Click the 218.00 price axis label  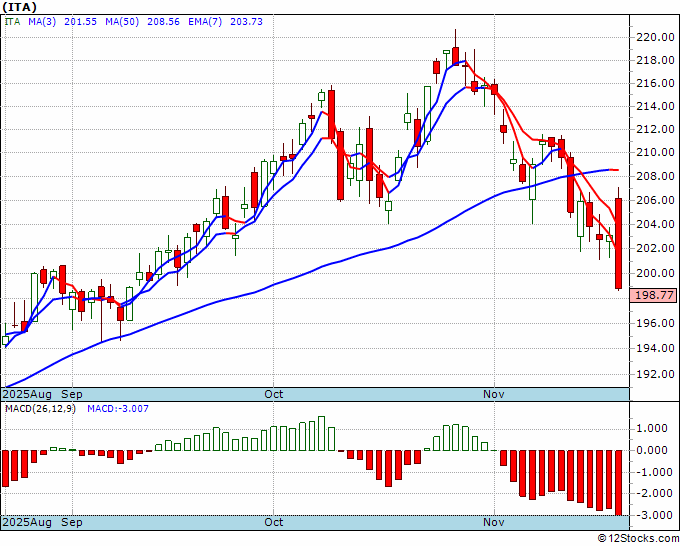coord(655,60)
